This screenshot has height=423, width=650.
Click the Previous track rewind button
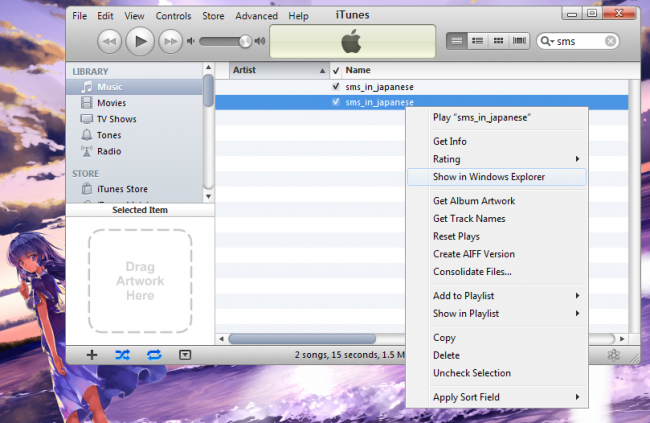click(x=109, y=41)
